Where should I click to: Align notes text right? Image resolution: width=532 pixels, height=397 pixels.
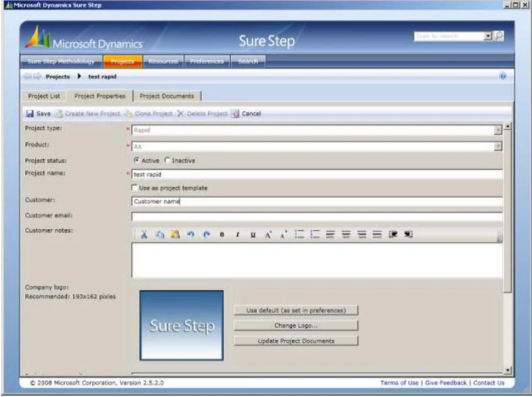(x=362, y=234)
